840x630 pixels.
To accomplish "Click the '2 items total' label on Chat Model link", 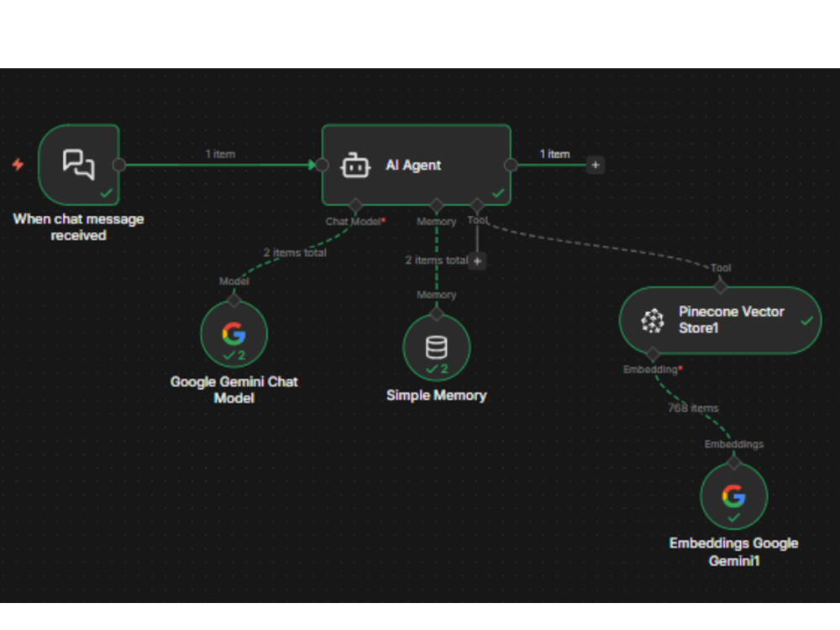I will (x=295, y=253).
